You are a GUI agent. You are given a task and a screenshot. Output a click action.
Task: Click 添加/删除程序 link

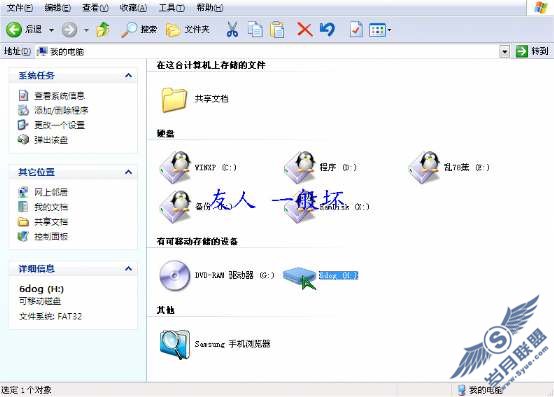click(61, 111)
